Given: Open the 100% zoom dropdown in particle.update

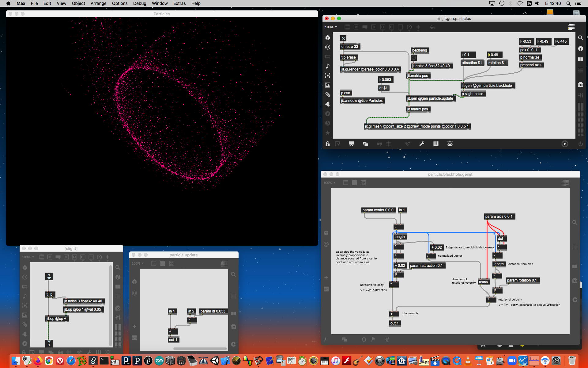Looking at the screenshot, I should [x=138, y=263].
